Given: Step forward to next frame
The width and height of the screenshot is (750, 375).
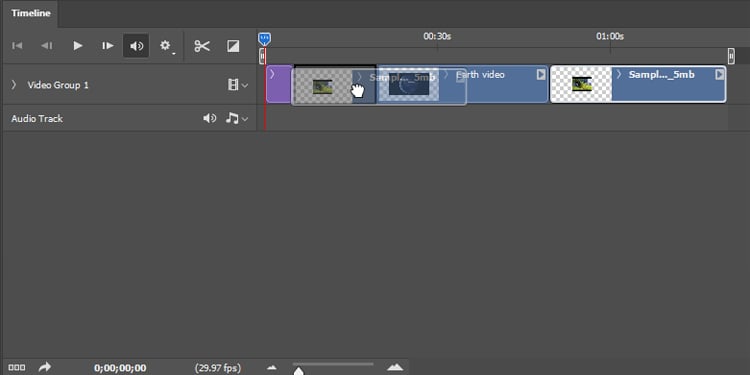Looking at the screenshot, I should tap(108, 46).
